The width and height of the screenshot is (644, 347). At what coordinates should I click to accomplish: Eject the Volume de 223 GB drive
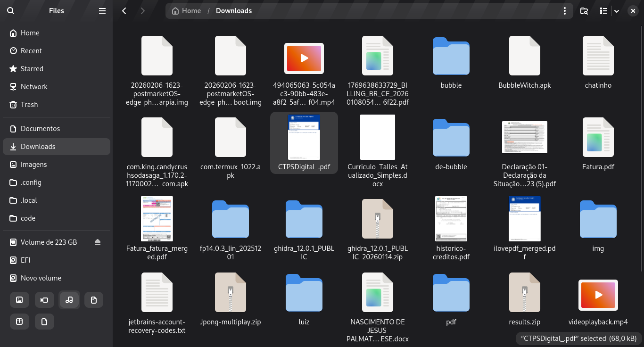(x=98, y=242)
